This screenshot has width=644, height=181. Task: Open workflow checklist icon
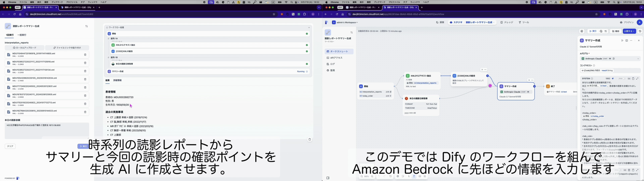(x=606, y=31)
